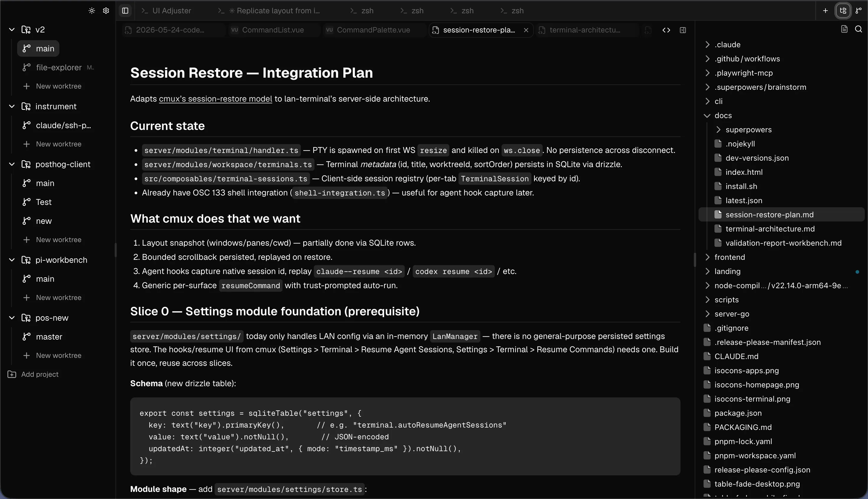Click branch icon next to Test
The image size is (868, 499).
[26, 202]
